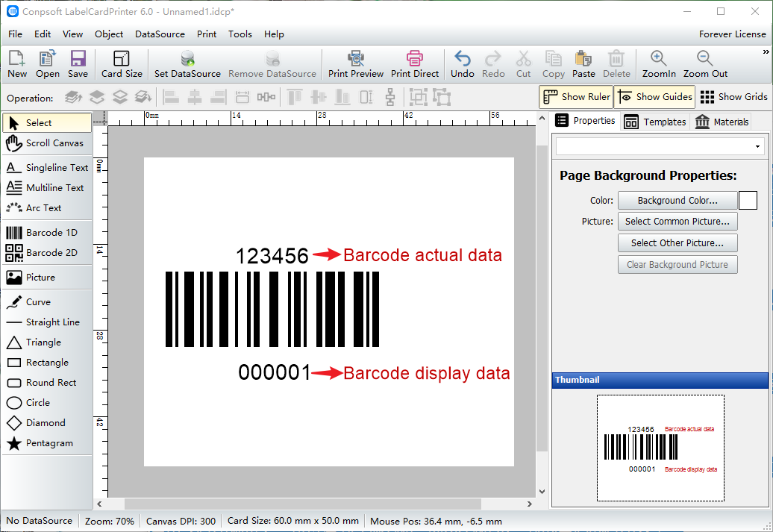The height and width of the screenshot is (532, 773).
Task: Expand the toolbar overflow chevron
Action: 766,51
